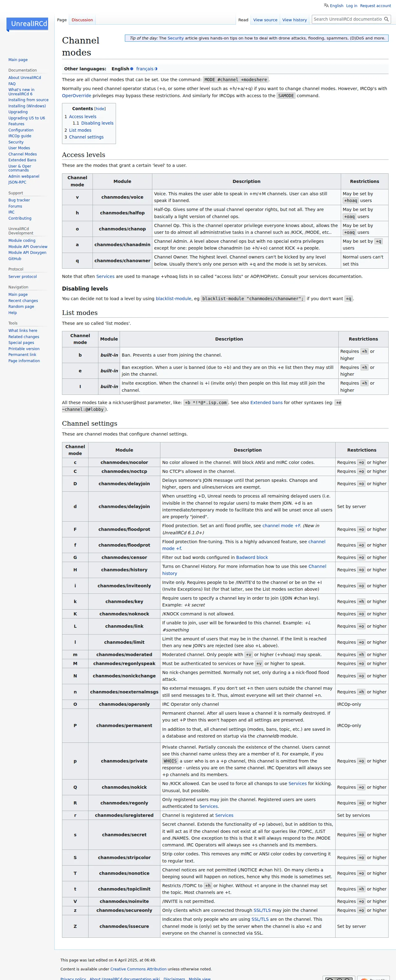Viewport: 396px width, 980px height.
Task: Open User Modes in the sidebar
Action: tap(19, 148)
